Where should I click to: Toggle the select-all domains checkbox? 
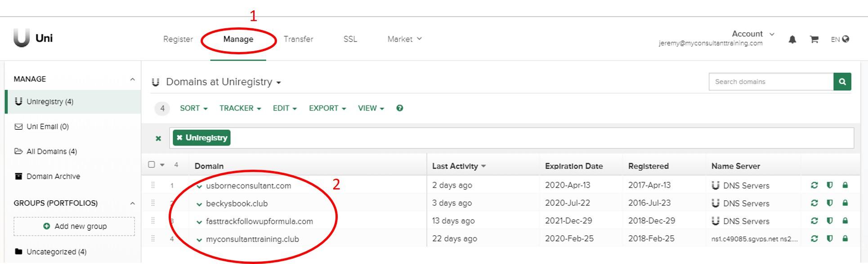152,165
